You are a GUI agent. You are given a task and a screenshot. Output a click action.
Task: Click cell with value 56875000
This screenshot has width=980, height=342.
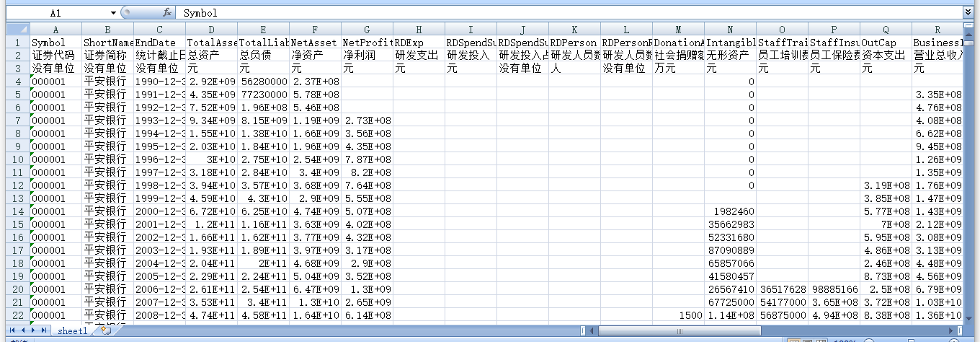pyautogui.click(x=782, y=315)
